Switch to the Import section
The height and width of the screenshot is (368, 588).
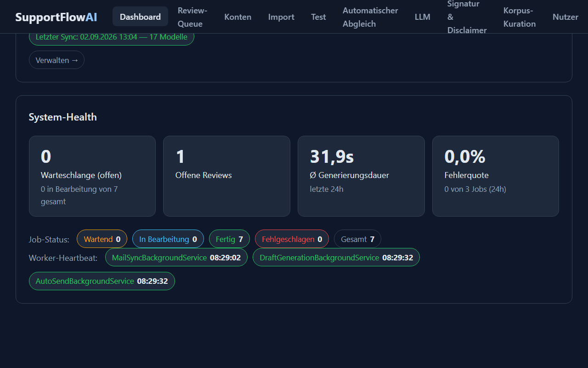tap(281, 17)
